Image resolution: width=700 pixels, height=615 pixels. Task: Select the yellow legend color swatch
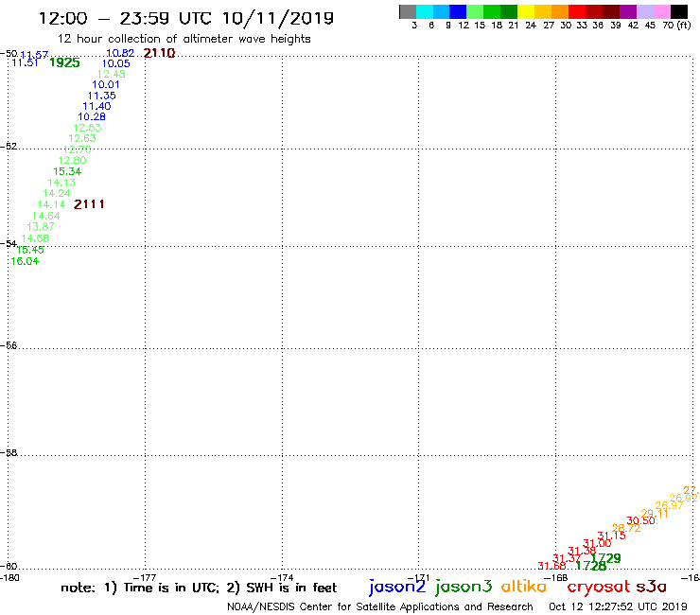526,11
